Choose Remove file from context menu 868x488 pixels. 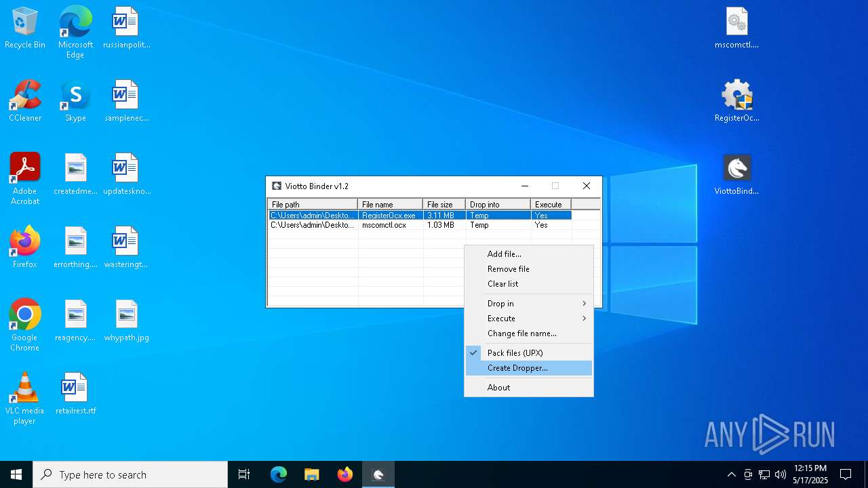point(529,268)
